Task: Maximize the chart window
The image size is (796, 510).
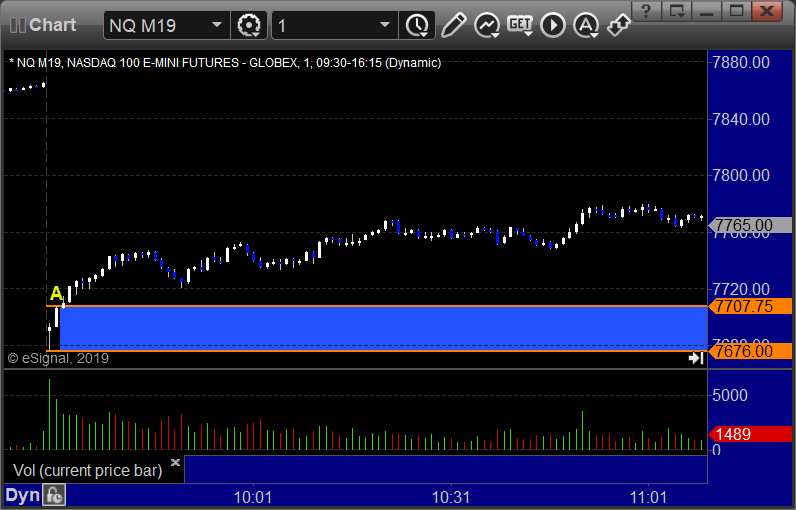Action: pos(737,11)
